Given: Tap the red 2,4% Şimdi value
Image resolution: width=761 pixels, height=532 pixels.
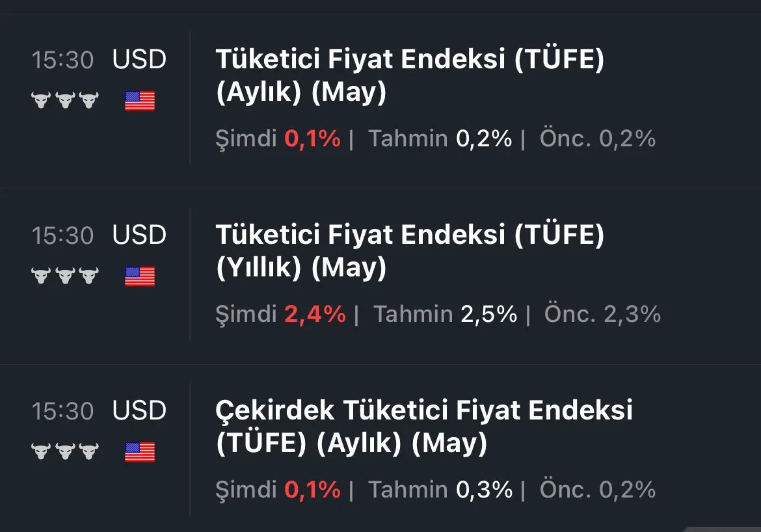Looking at the screenshot, I should 315,314.
